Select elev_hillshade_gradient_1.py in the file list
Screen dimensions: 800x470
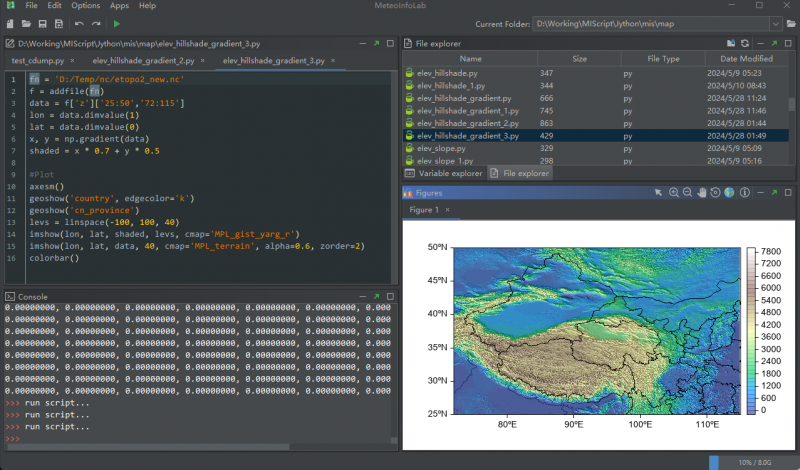[465, 111]
